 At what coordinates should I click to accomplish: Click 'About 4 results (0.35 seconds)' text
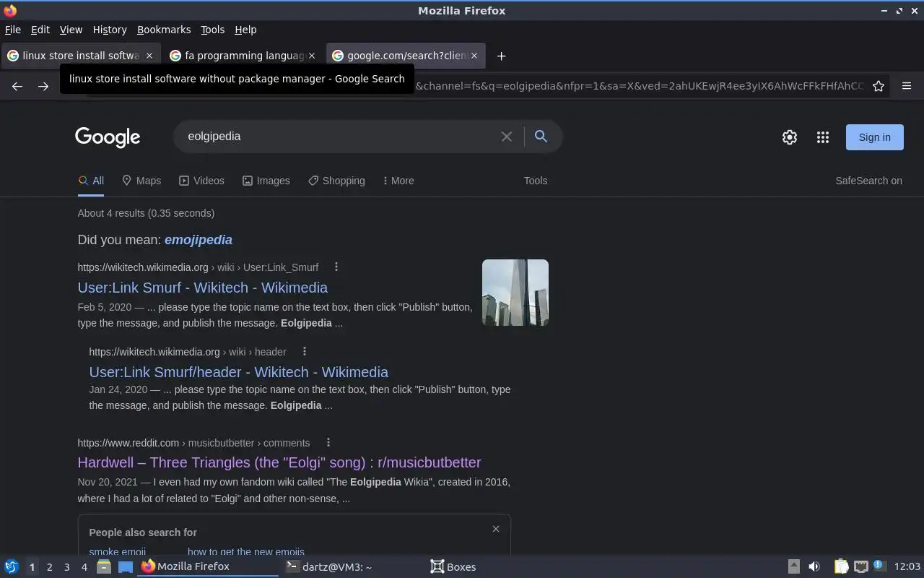coord(146,213)
